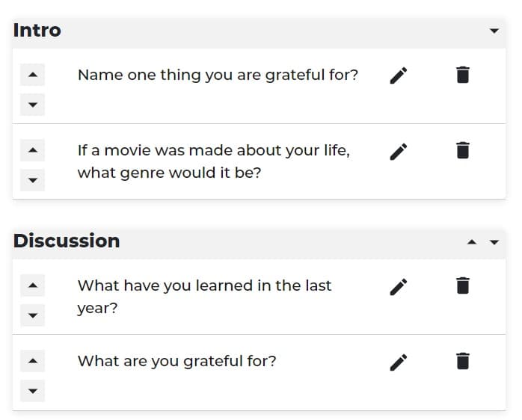Edit the 'What are you grateful for?' question
The height and width of the screenshot is (420, 522).
point(398,362)
